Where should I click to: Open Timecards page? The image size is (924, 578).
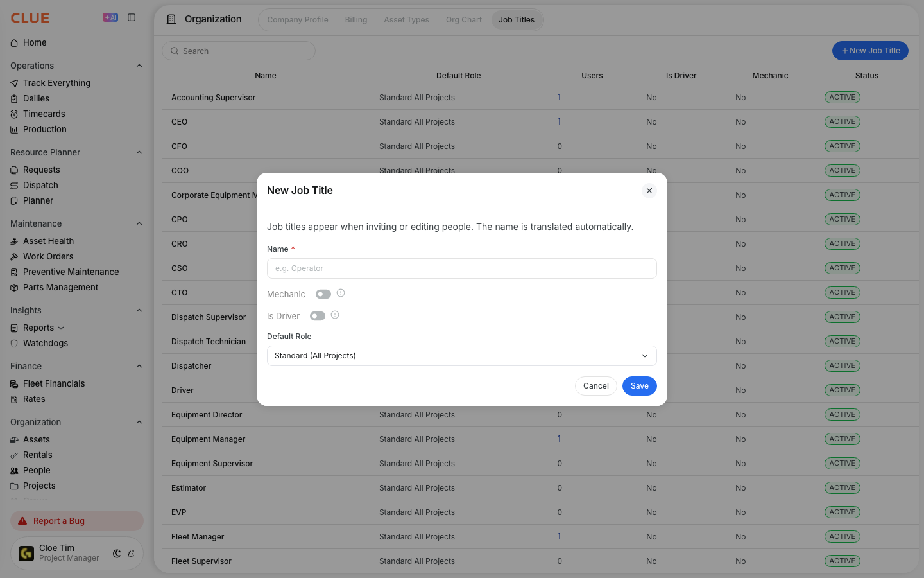coord(44,114)
